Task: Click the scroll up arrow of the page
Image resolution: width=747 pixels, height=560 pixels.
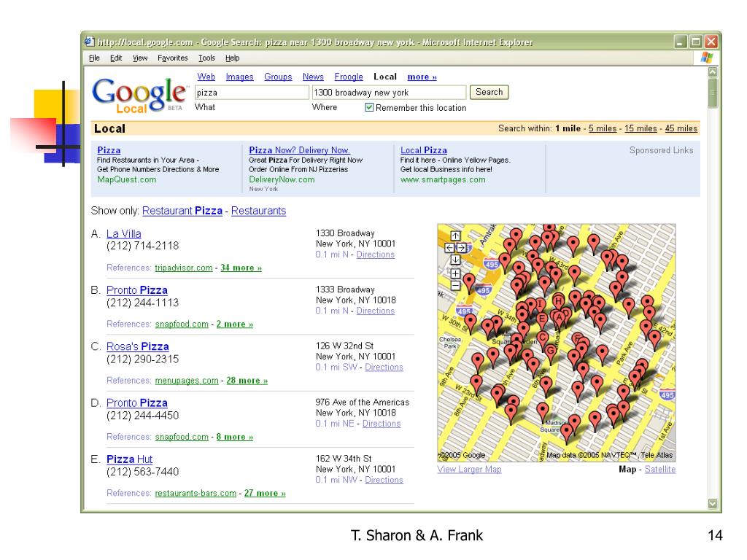Action: 713,72
